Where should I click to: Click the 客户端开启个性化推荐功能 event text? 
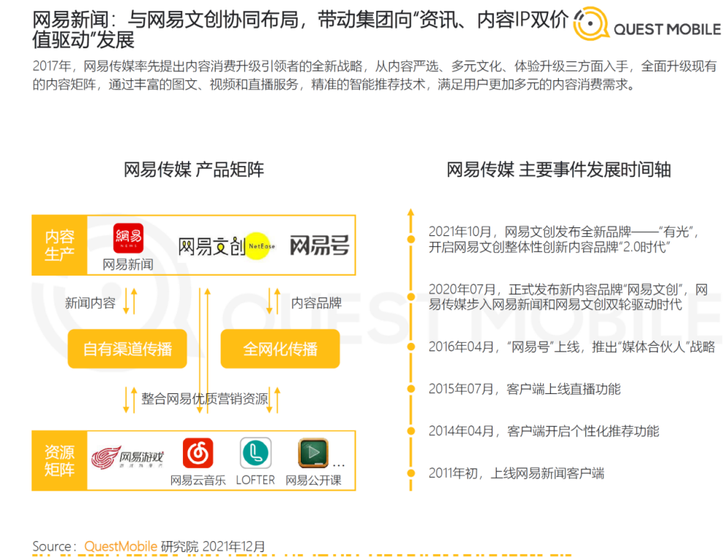click(583, 431)
